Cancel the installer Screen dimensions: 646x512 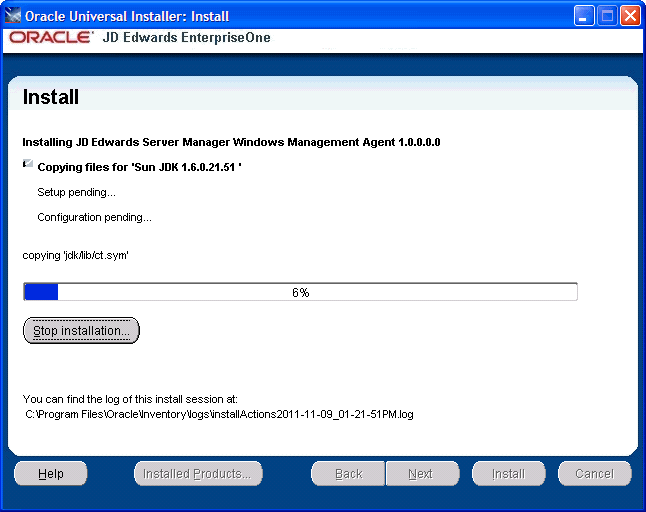(595, 474)
